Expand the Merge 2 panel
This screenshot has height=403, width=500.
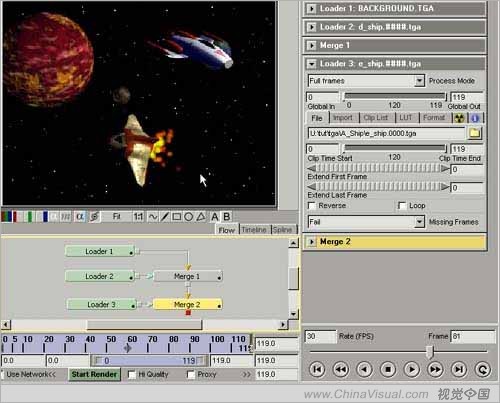coord(312,242)
